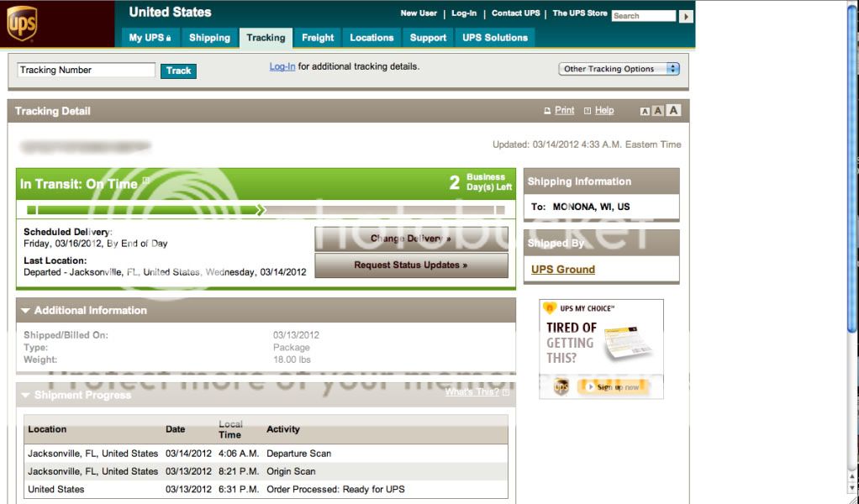Open the UPS Ground link
This screenshot has height=504, width=859.
click(x=562, y=270)
